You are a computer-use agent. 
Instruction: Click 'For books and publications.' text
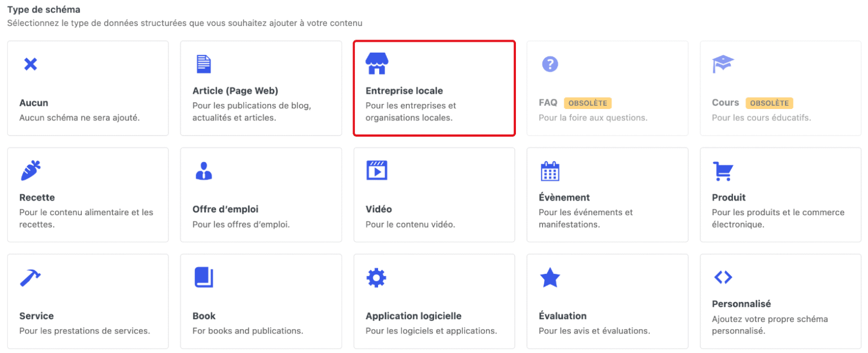(x=248, y=332)
